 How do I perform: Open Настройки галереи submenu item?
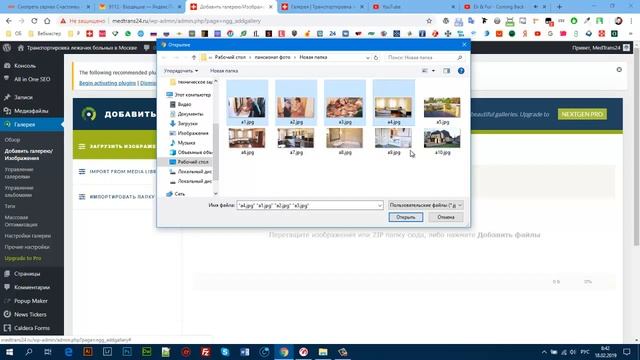(28, 236)
